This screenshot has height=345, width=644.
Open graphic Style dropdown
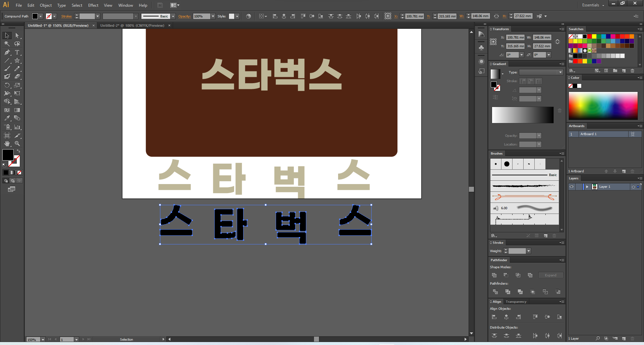[237, 16]
